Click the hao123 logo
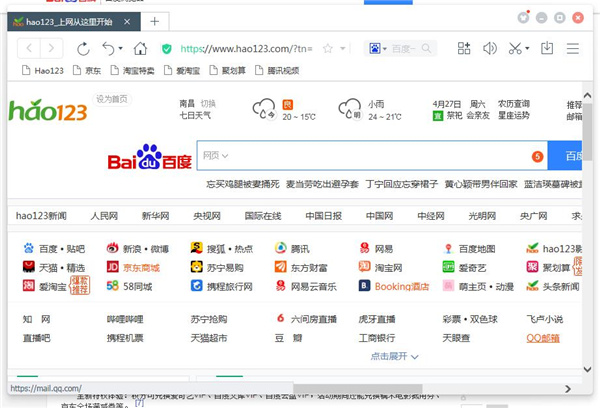This screenshot has height=408, width=600. [48, 111]
